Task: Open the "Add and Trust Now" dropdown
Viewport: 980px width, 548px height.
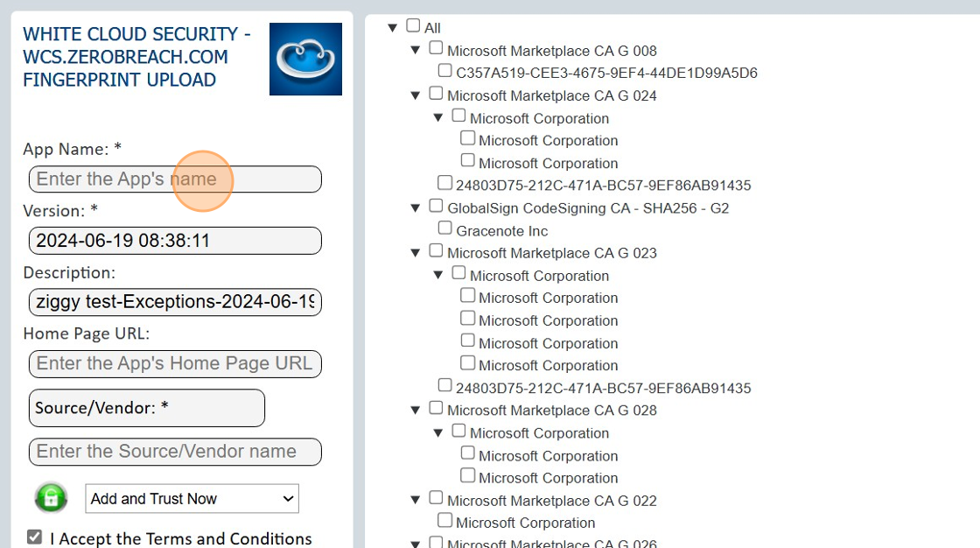Action: point(191,498)
